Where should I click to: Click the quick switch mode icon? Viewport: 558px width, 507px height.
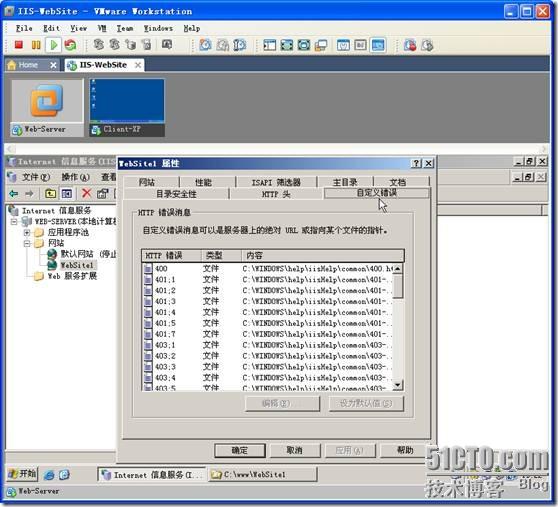(304, 45)
